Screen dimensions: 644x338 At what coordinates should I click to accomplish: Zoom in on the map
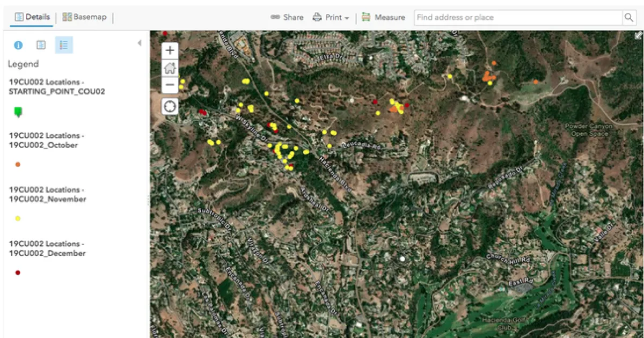tap(170, 50)
